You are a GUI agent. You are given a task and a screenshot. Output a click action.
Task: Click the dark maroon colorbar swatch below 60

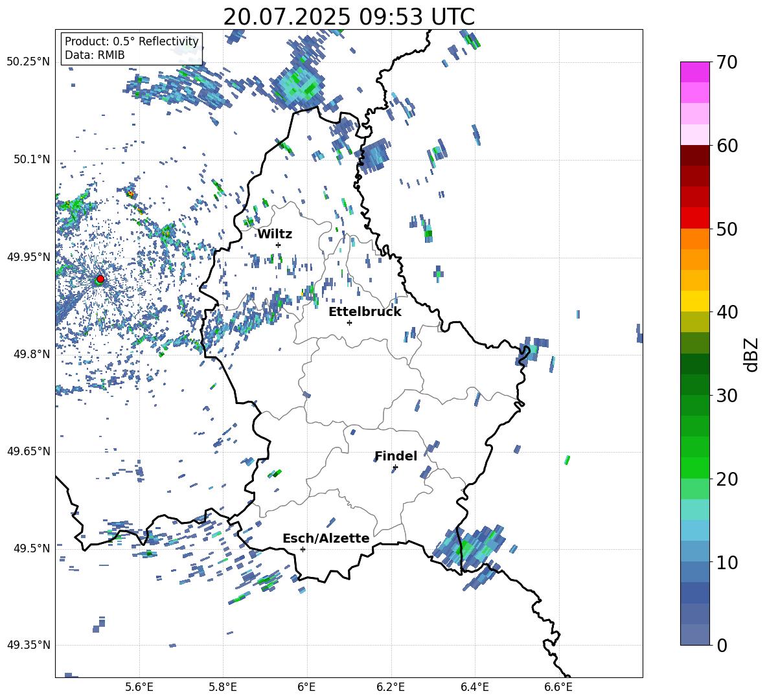(x=694, y=155)
